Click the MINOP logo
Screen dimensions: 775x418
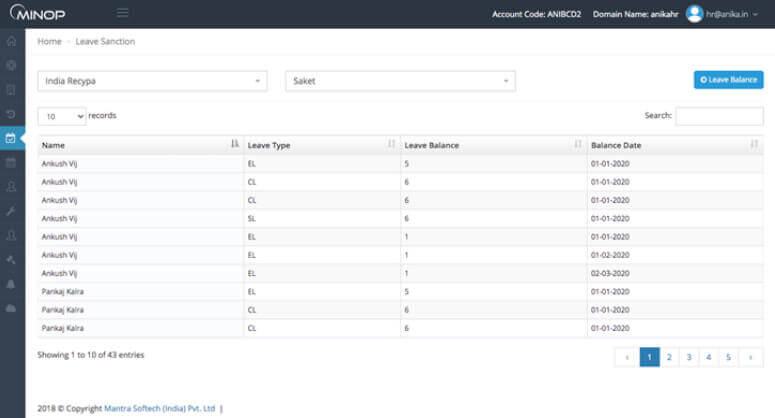[x=40, y=13]
